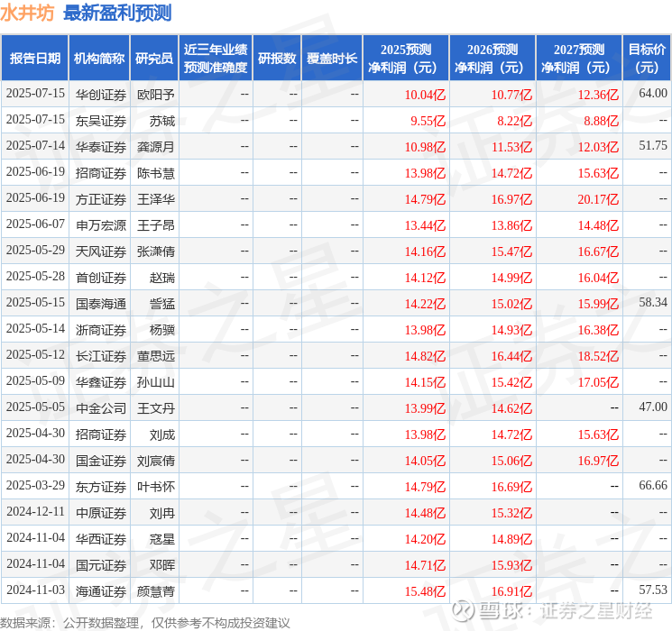Click the target price 51.75

click(x=653, y=145)
